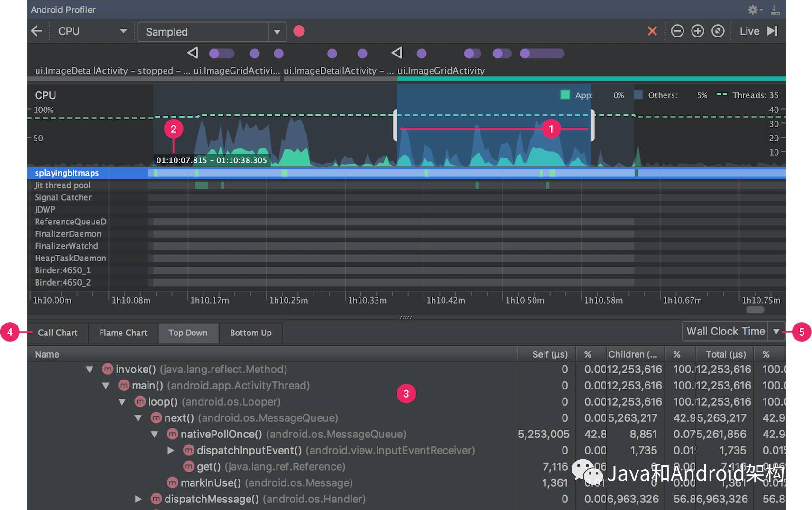Select the ReferenceQueueD thread
The height and width of the screenshot is (510, 812).
click(406, 222)
